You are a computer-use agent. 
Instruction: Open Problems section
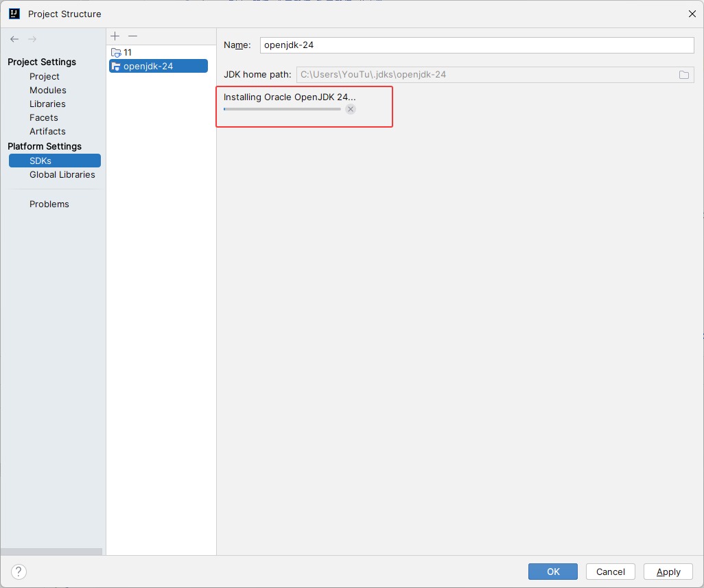(49, 204)
